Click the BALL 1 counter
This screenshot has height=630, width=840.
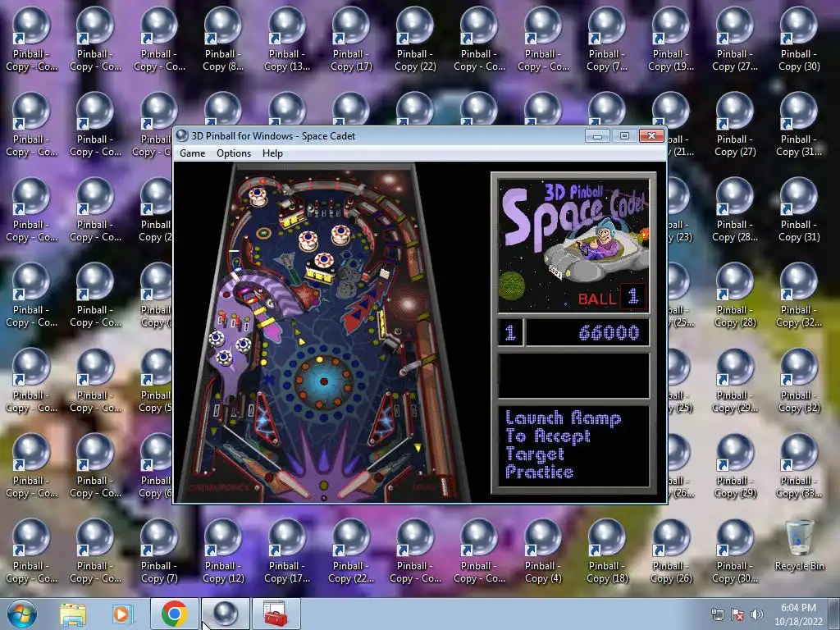(x=612, y=297)
